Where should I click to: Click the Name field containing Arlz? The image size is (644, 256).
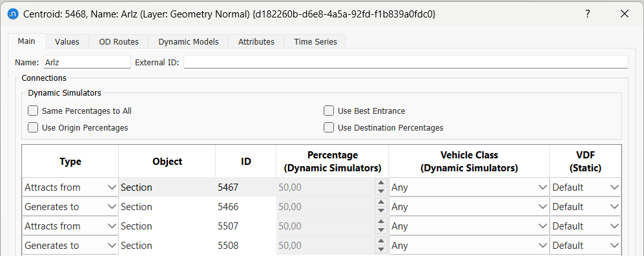tap(87, 62)
